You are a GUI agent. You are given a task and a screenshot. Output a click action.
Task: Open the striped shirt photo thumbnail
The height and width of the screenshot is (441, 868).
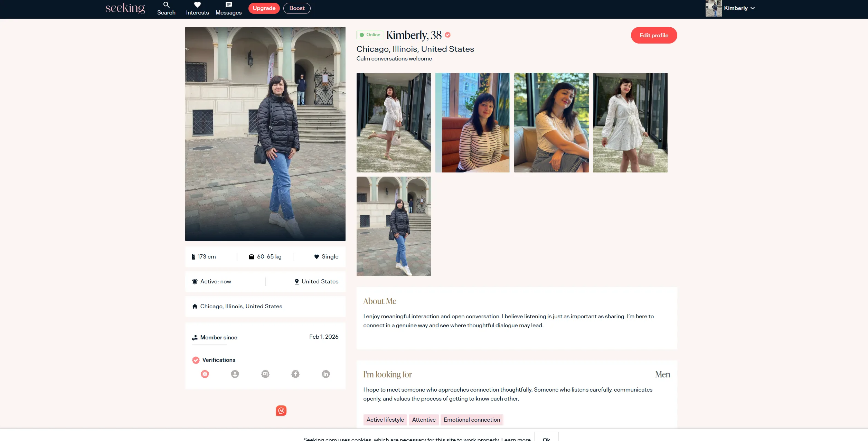[x=472, y=123]
